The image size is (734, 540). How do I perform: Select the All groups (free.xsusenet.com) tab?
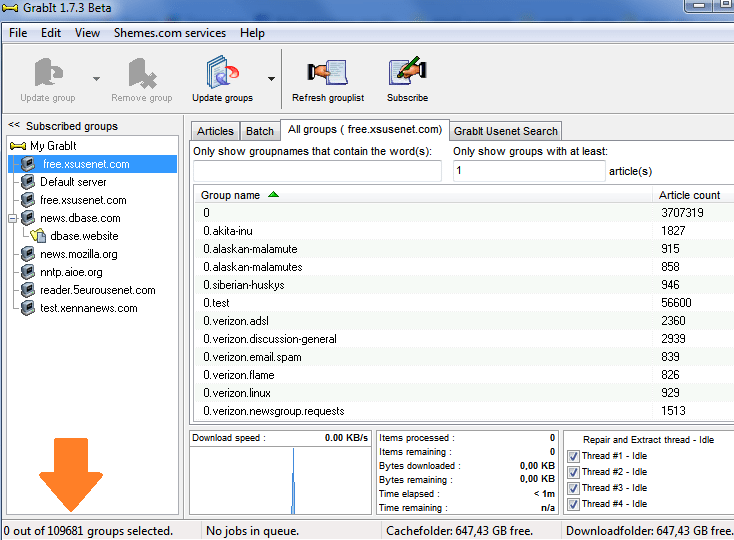click(365, 130)
